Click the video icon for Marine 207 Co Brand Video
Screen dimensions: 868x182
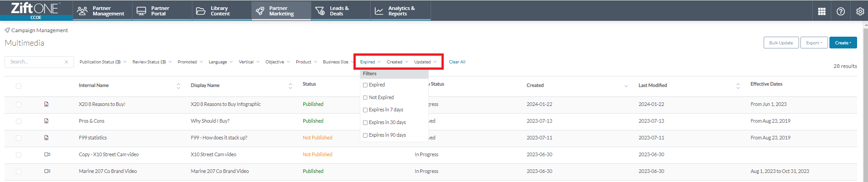tap(47, 171)
